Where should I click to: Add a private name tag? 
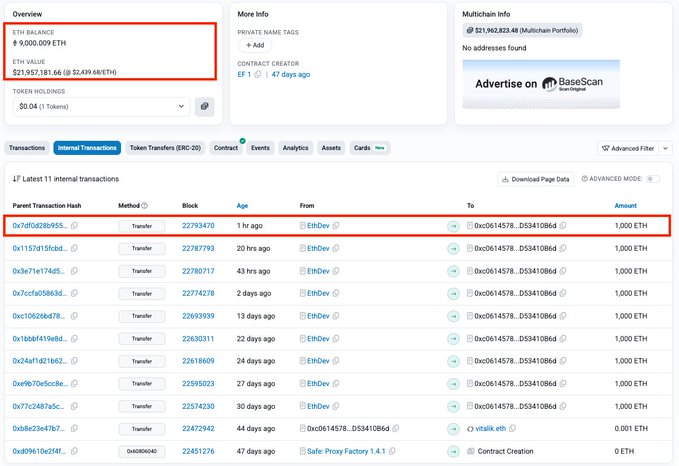point(254,45)
